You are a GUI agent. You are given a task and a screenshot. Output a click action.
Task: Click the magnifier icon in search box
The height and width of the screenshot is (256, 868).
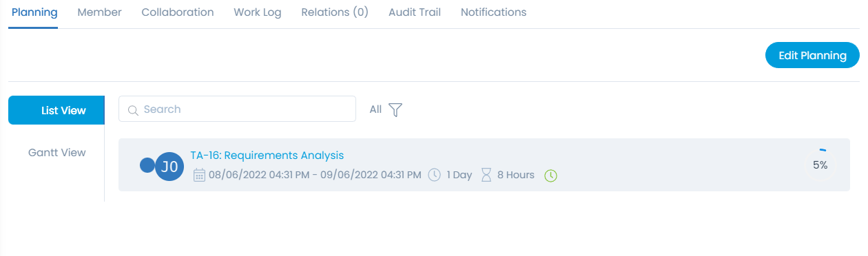(134, 110)
